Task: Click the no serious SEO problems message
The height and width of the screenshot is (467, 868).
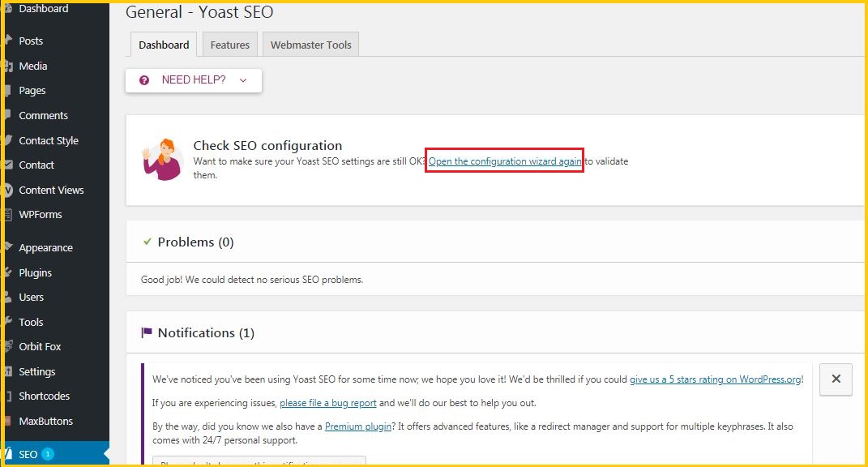Action: 252,279
